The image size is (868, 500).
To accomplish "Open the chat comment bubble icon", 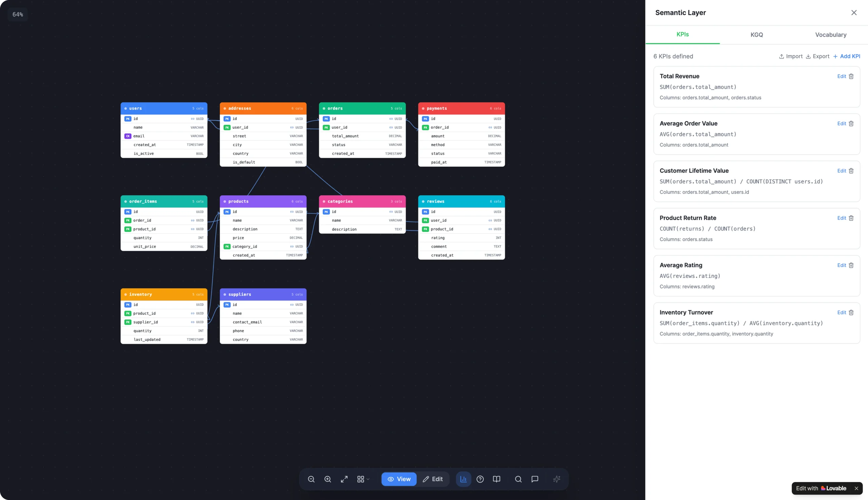I will [x=534, y=479].
